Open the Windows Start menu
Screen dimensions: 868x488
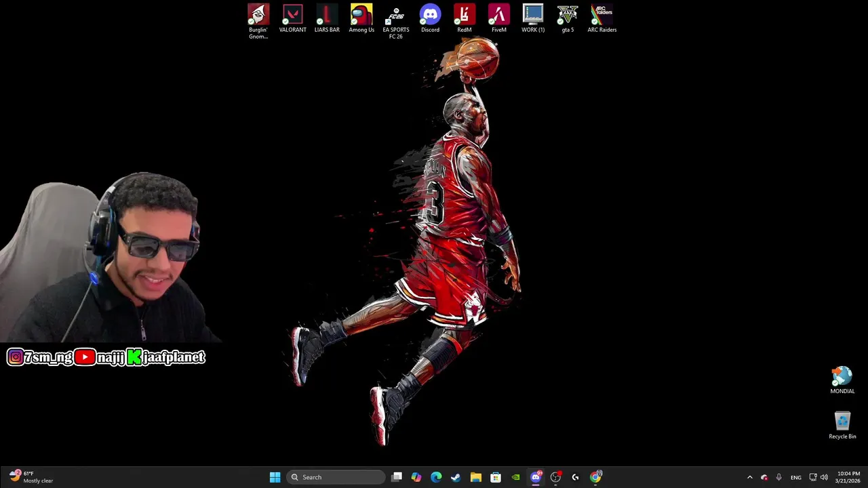[275, 477]
